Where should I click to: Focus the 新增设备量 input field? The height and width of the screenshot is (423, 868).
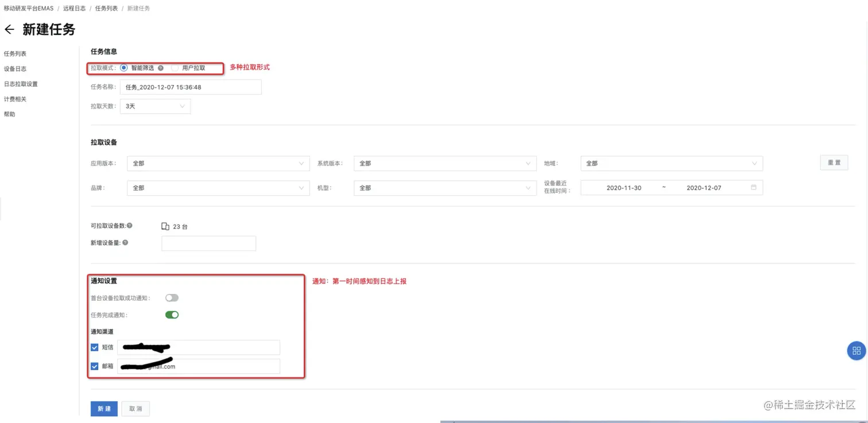(209, 243)
